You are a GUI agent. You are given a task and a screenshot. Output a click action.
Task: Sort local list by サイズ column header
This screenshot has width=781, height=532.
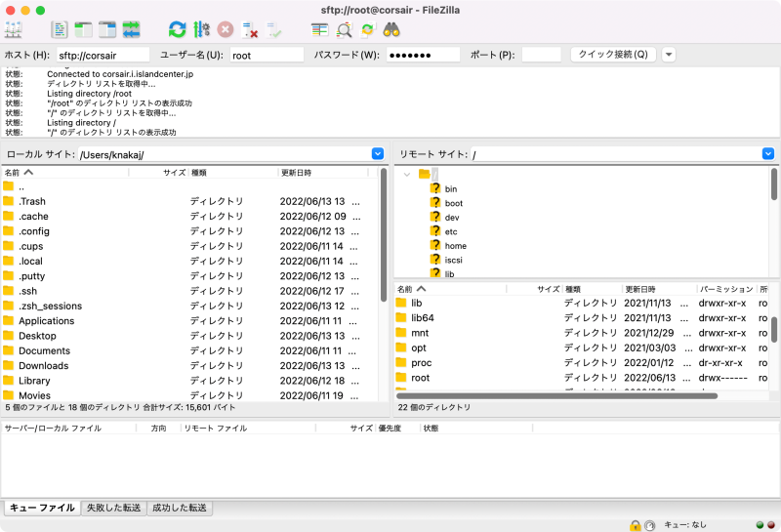pyautogui.click(x=158, y=173)
